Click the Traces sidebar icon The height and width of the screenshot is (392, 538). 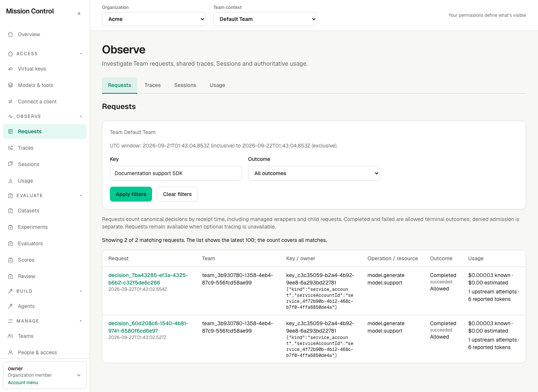point(10,148)
